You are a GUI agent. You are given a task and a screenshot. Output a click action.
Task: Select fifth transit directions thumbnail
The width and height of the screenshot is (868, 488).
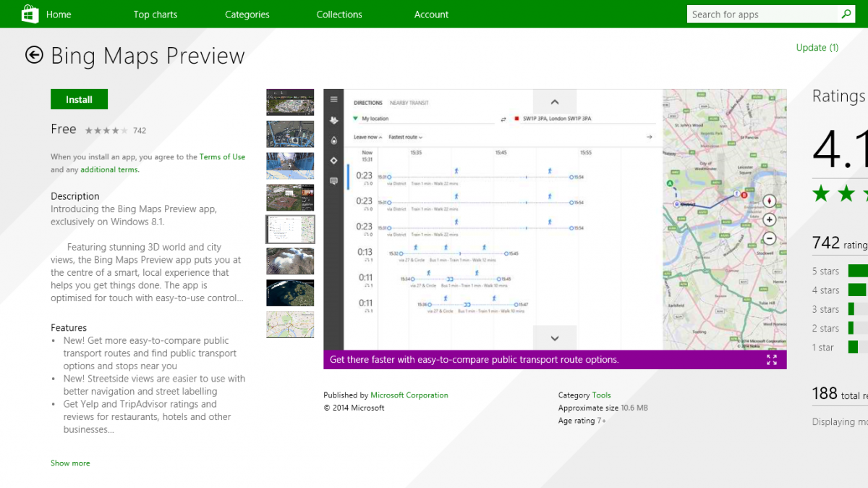click(x=290, y=229)
